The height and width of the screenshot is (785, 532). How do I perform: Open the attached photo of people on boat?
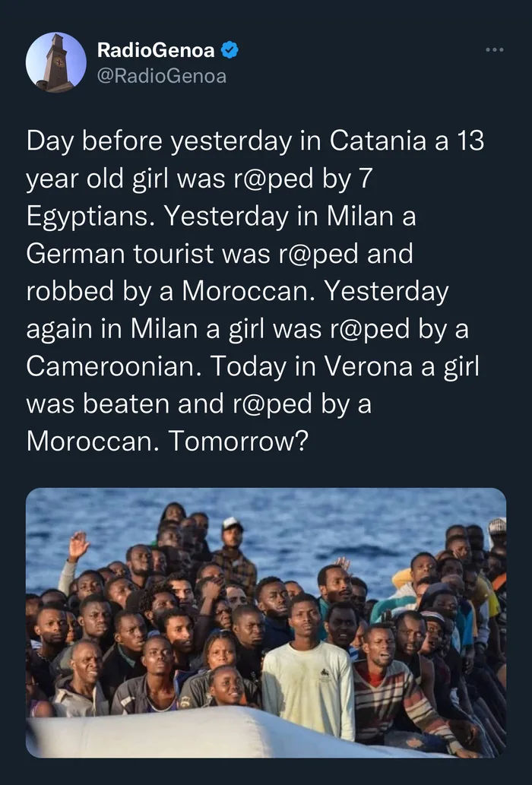pos(266,622)
